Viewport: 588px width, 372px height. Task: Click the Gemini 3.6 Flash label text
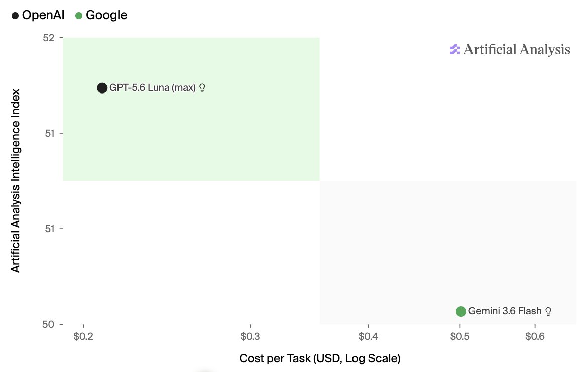505,311
